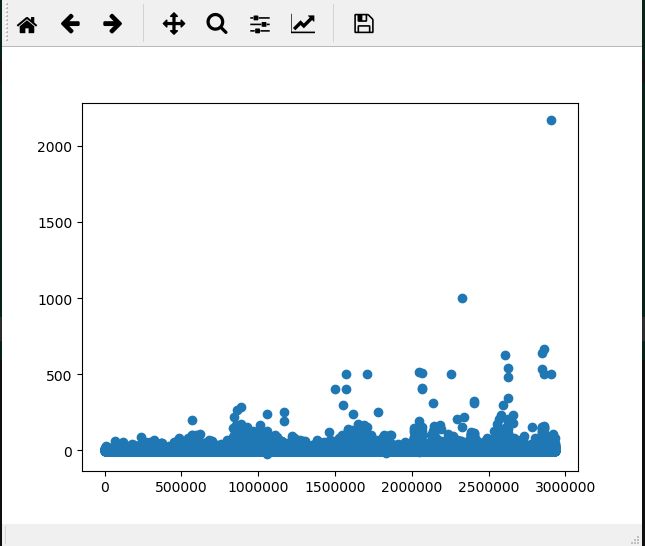Activate the Pan axes tool

[174, 24]
